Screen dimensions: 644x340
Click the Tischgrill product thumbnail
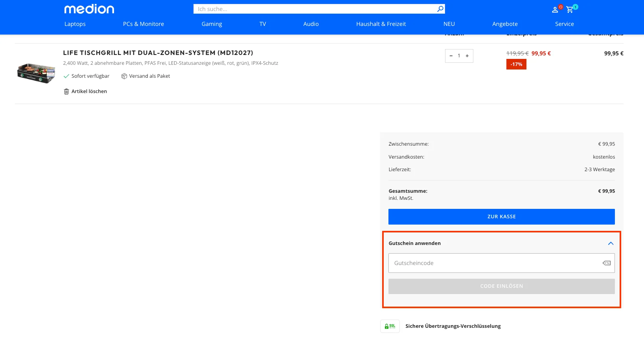coord(36,73)
